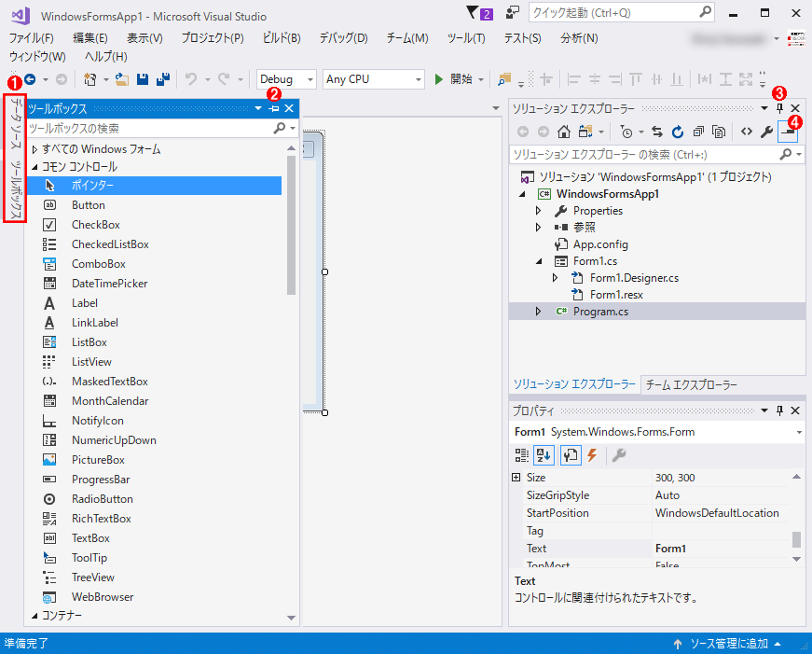Expand the Properties node in Solution Explorer
The width and height of the screenshot is (812, 654).
pos(539,211)
